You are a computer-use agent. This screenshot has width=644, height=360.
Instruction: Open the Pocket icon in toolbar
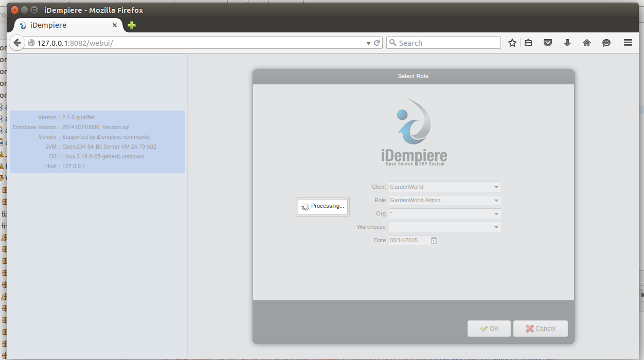click(x=548, y=43)
